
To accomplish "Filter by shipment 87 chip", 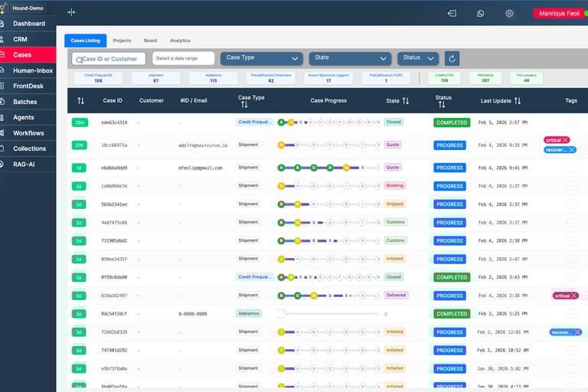I will [156, 78].
